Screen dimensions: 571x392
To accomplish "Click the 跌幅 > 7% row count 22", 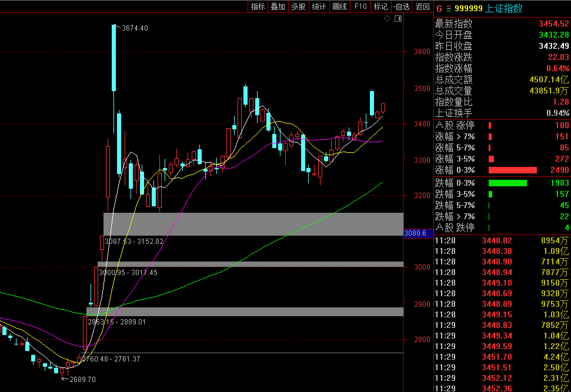I will pos(564,216).
